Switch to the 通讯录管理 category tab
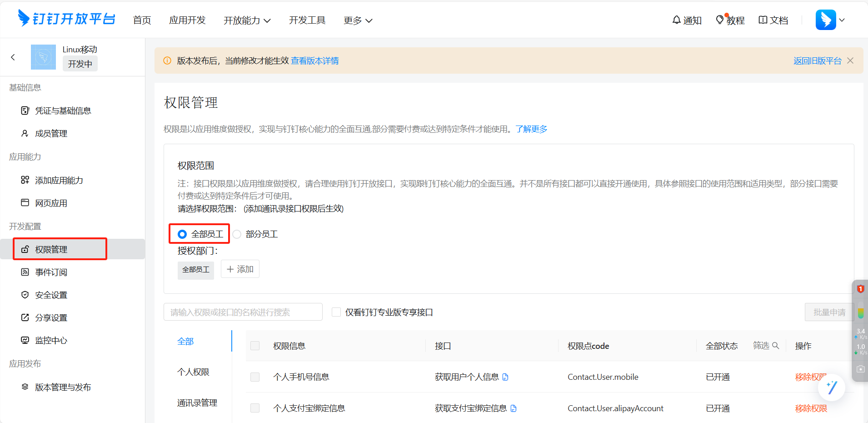 pos(197,403)
